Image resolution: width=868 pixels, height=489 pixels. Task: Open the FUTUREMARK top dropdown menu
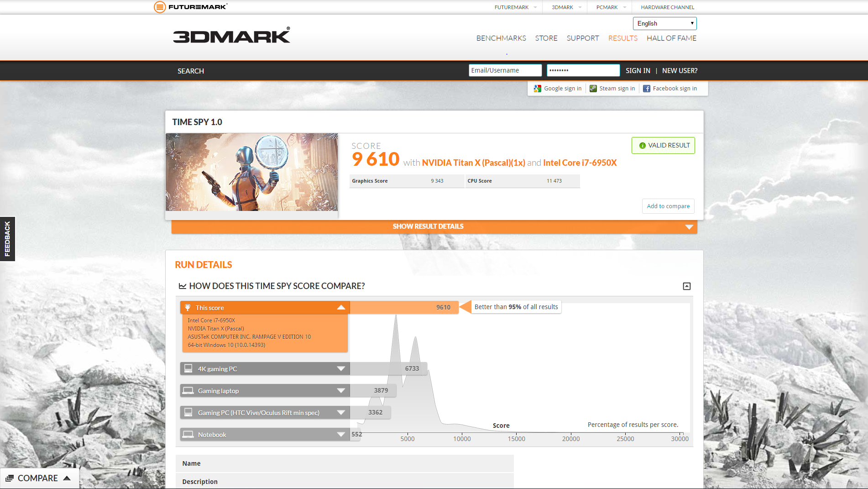pos(516,7)
